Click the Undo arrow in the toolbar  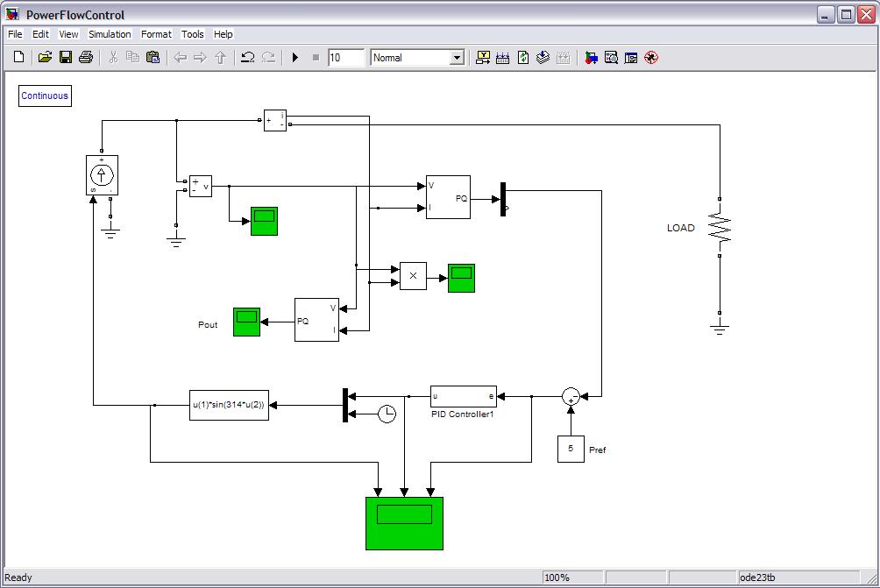(247, 58)
